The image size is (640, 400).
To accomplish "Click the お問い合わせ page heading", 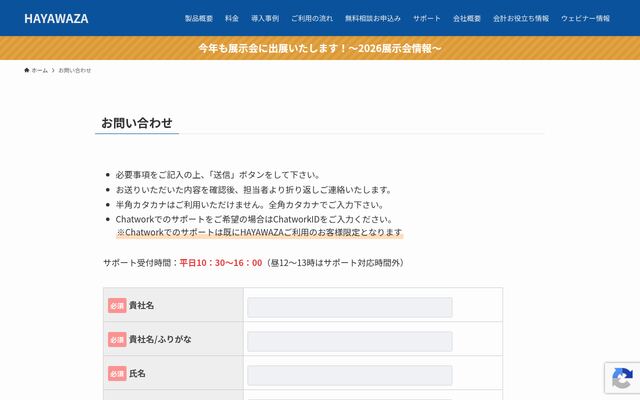I will [x=137, y=123].
